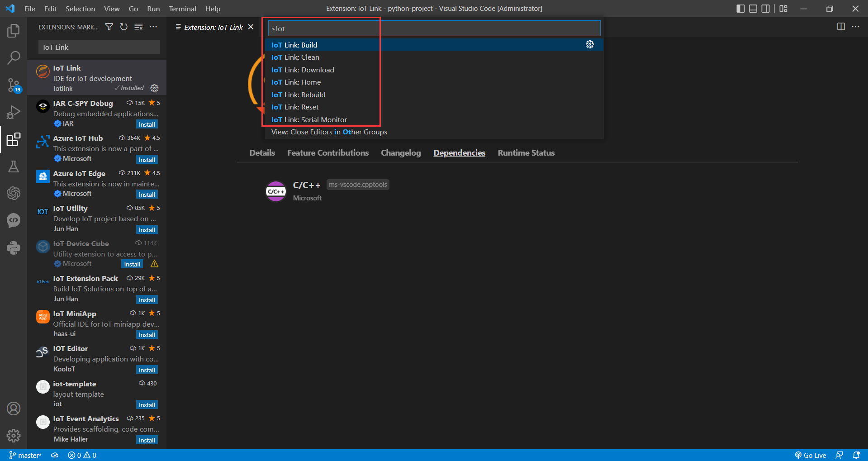Open Customize Layout options
This screenshot has width=868, height=461.
click(x=783, y=9)
